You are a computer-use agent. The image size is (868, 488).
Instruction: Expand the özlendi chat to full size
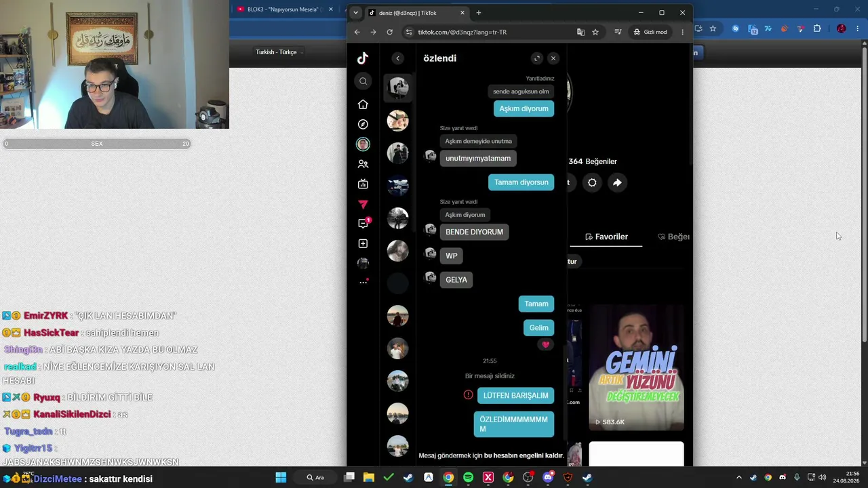[x=537, y=58]
